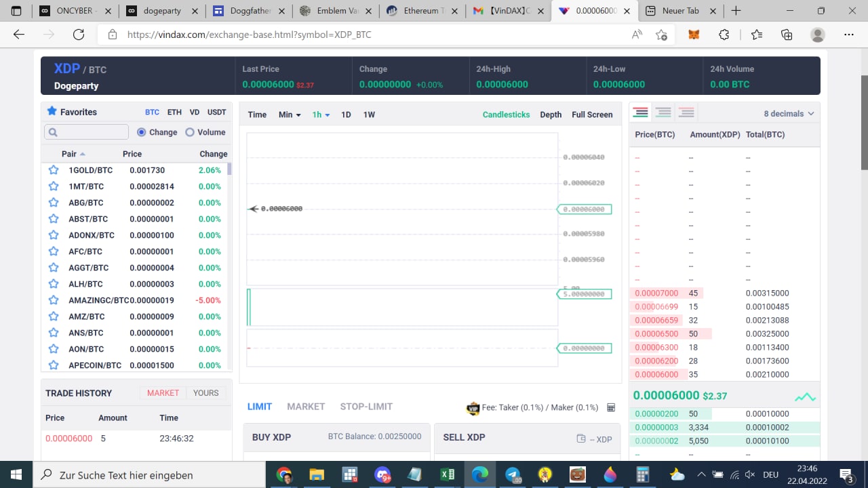868x488 pixels.
Task: Click the pair search input field
Action: tap(86, 132)
